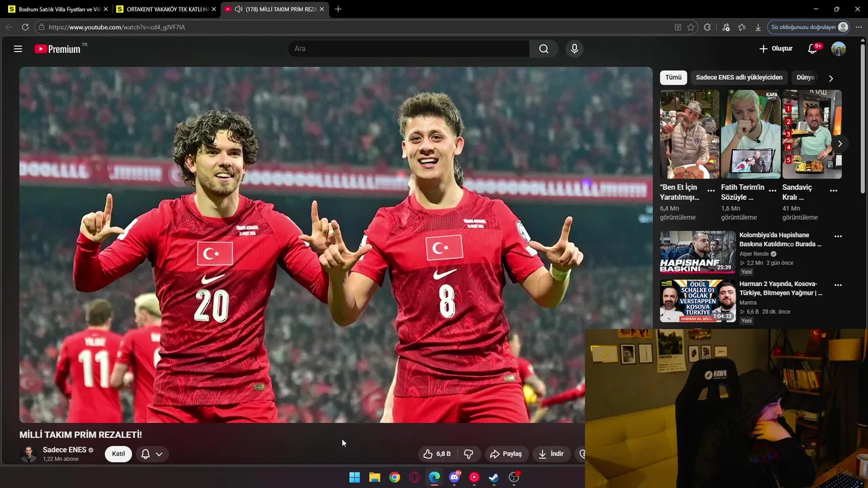Open Sadece ENES channel avatar
The height and width of the screenshot is (488, 868).
28,454
